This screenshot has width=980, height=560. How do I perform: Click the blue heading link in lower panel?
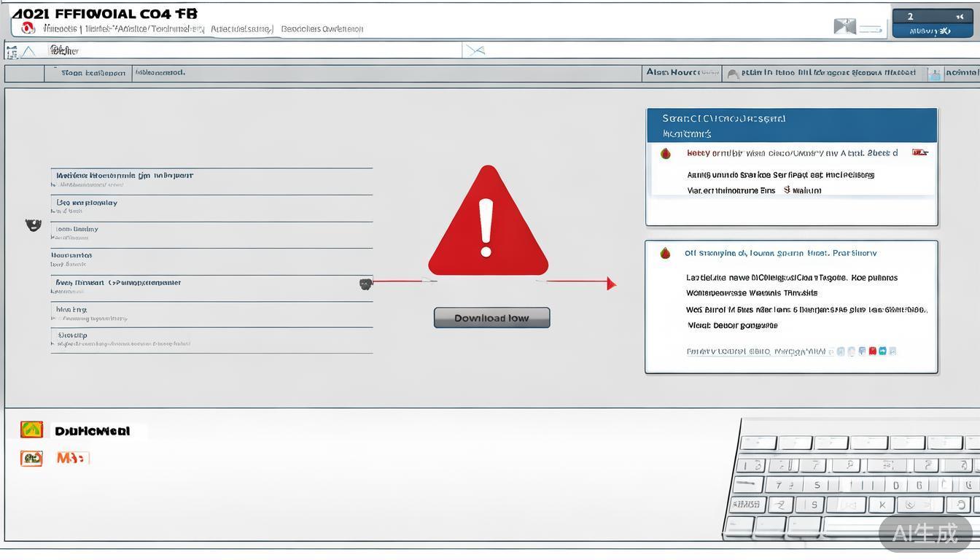pyautogui.click(x=780, y=254)
